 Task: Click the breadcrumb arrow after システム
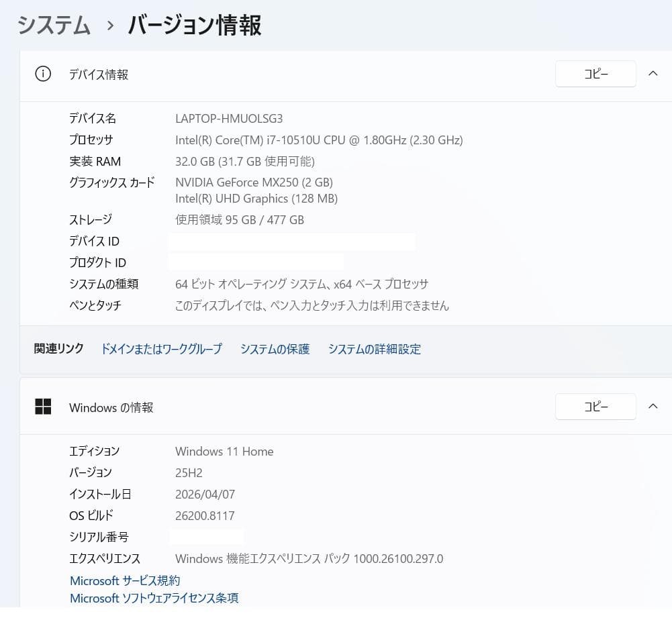point(110,25)
